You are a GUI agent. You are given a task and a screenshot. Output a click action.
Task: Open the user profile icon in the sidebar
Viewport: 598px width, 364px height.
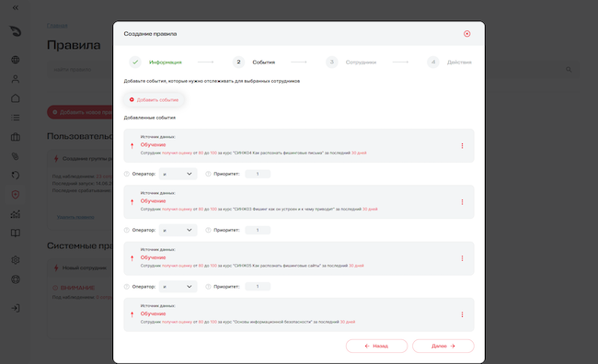pyautogui.click(x=16, y=79)
